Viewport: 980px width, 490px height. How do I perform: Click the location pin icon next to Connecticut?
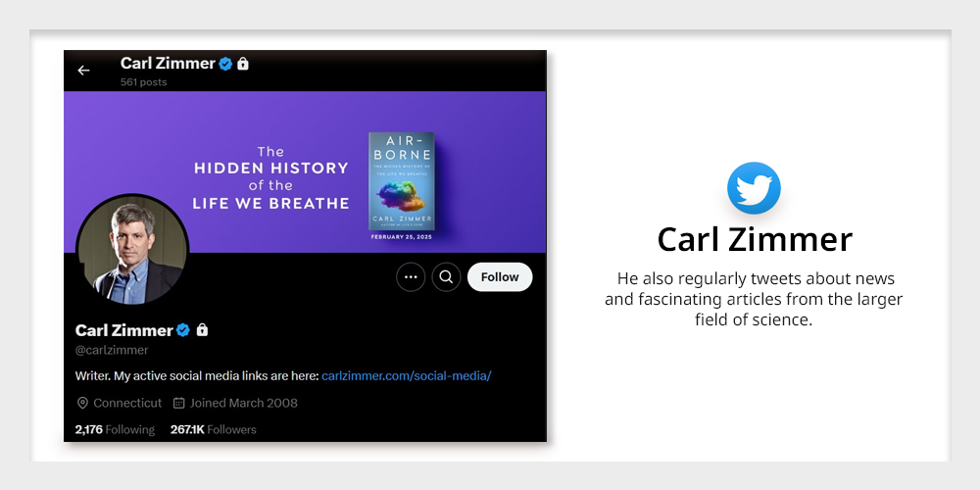click(x=82, y=403)
